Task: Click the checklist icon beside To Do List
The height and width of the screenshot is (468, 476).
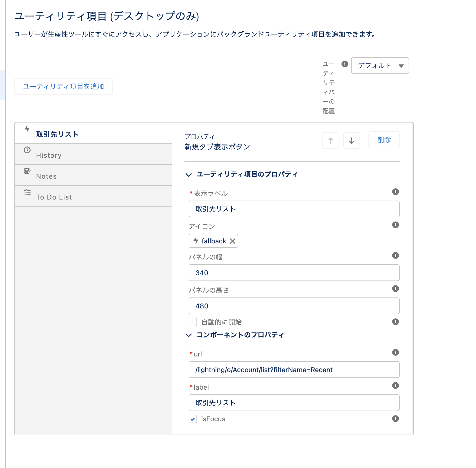Action: [x=27, y=192]
